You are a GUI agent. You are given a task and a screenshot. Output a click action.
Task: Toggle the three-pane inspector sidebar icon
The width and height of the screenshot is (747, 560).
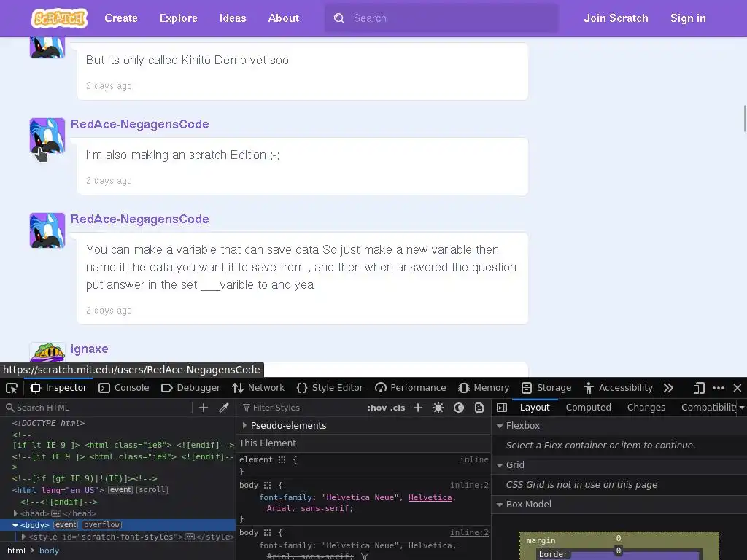pyautogui.click(x=502, y=408)
